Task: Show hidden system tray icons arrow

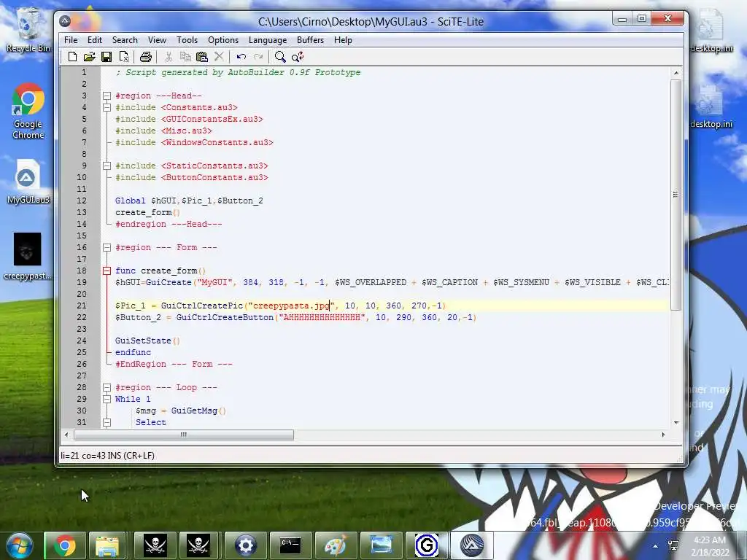Action: [656, 545]
